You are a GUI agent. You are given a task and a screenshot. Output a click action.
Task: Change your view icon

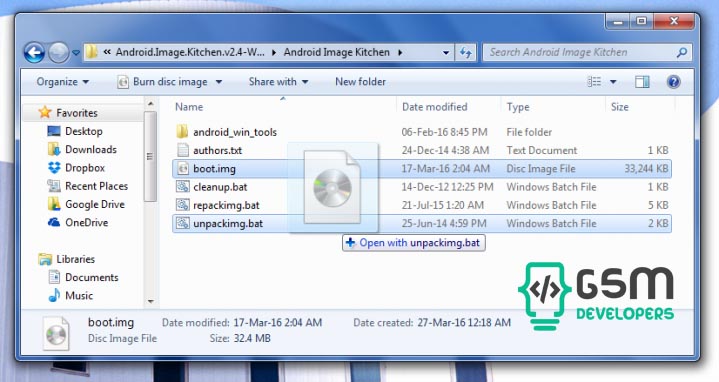(594, 82)
